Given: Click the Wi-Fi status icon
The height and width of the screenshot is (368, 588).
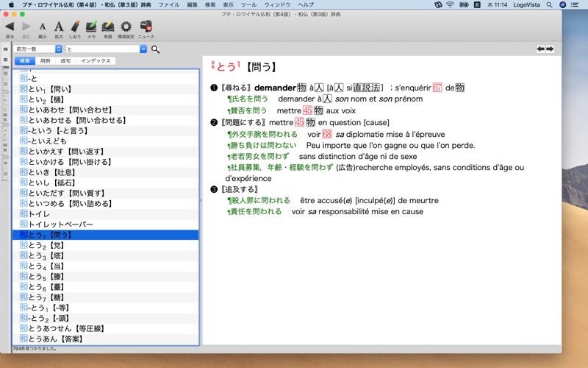Looking at the screenshot, I should [450, 4].
